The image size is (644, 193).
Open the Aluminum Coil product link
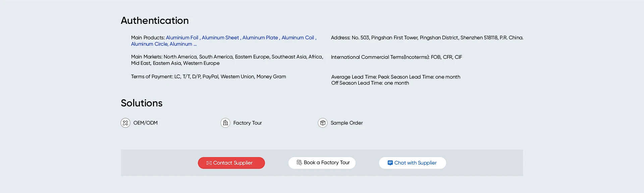pyautogui.click(x=298, y=38)
